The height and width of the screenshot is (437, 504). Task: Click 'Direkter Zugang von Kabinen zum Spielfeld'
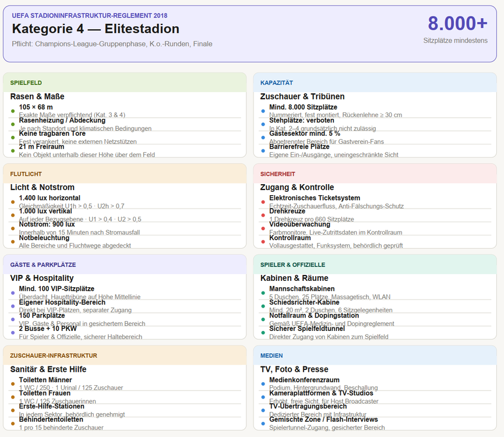click(329, 337)
